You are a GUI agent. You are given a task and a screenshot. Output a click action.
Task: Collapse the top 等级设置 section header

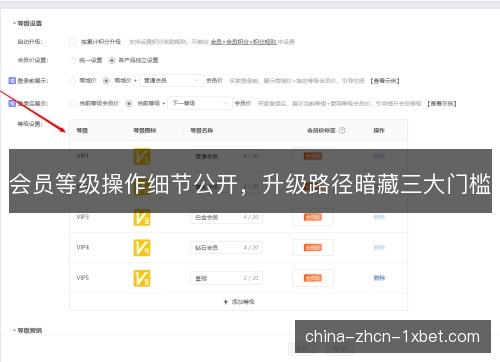pos(27,23)
